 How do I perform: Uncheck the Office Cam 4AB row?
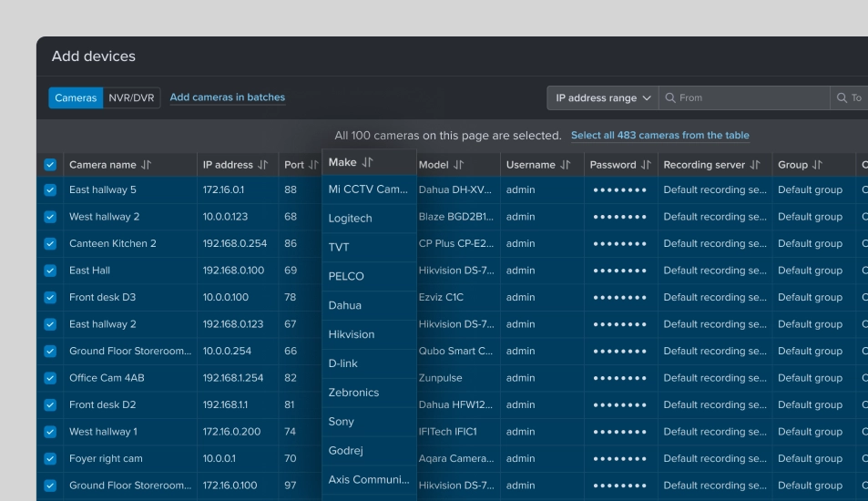[50, 378]
